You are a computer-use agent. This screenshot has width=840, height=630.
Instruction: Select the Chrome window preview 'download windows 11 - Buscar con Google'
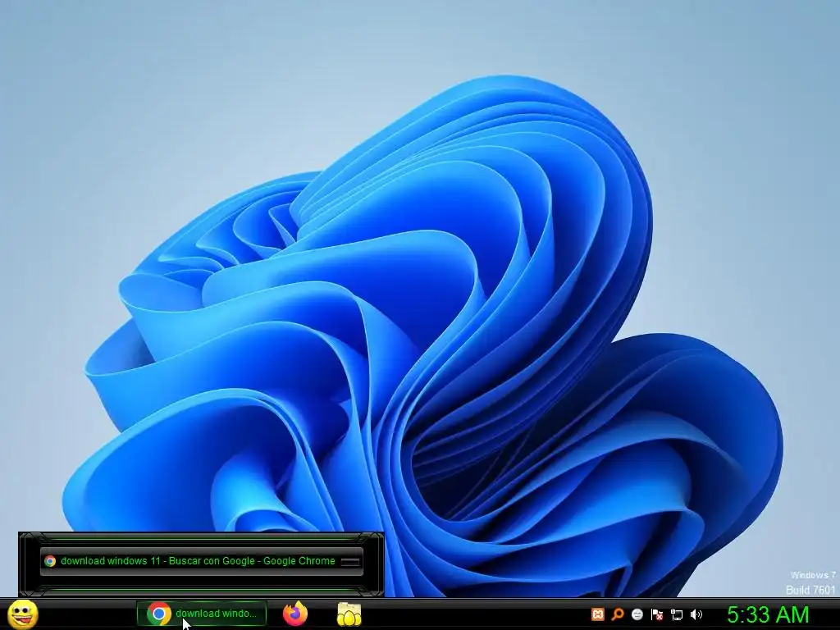(x=202, y=561)
